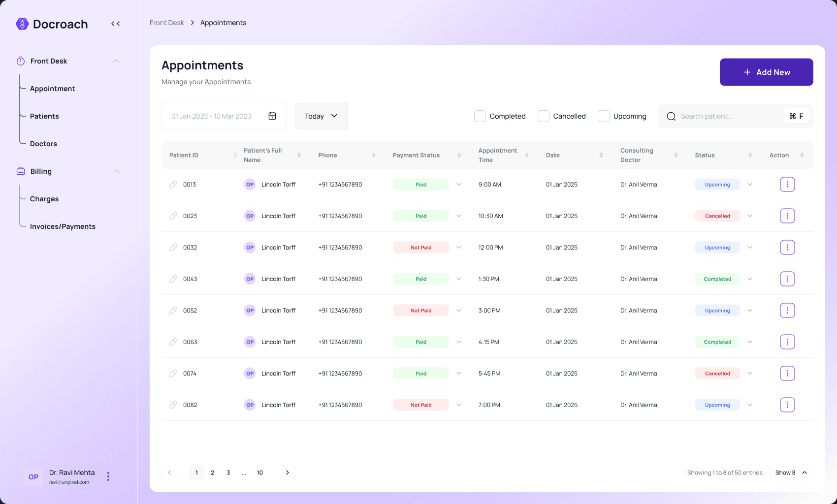Viewport: 837px width, 504px height.
Task: Go to next page using right arrow
Action: (288, 472)
